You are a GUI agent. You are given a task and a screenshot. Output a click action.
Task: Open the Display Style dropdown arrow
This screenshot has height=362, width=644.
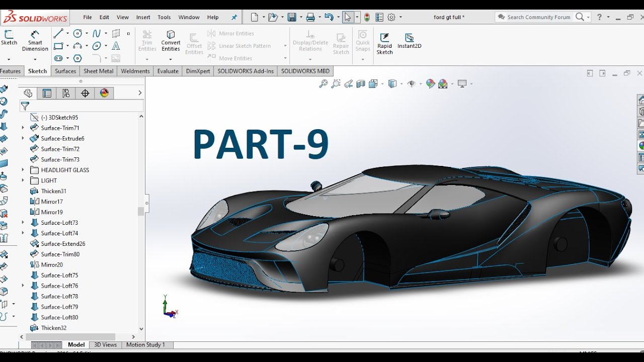(400, 84)
